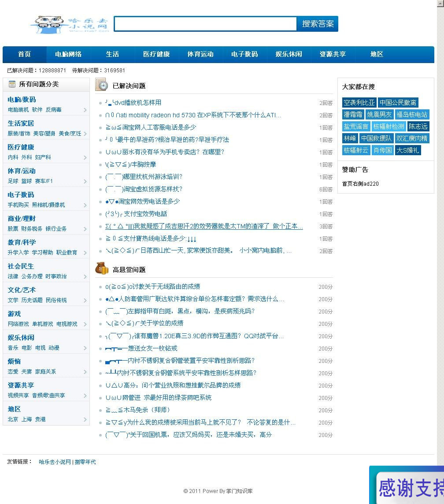Image resolution: width=444 pixels, height=504 pixels.
Task: Open the 妇产科 subcategory link
Action: pos(43,157)
